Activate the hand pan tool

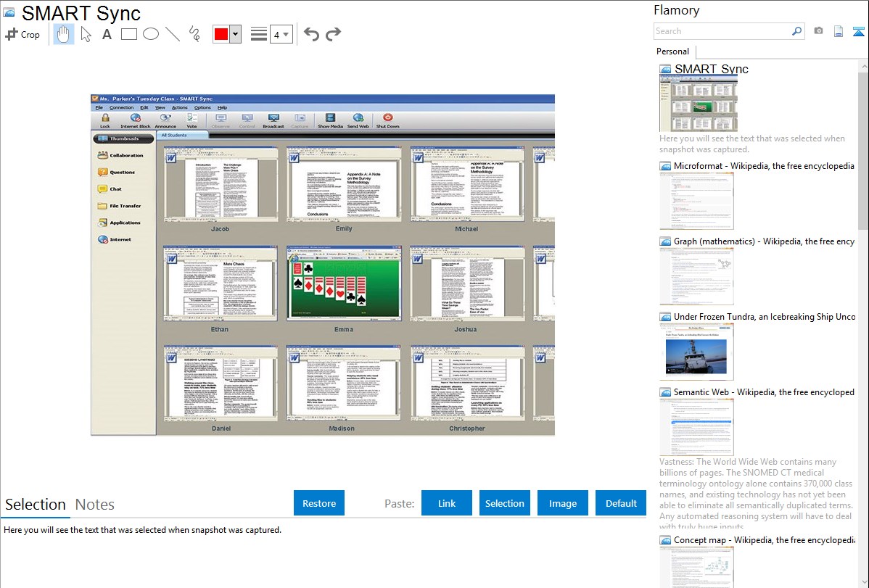click(x=64, y=34)
